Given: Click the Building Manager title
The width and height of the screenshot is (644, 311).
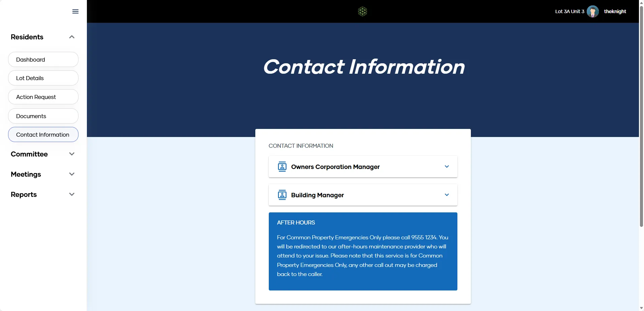Looking at the screenshot, I should point(318,195).
